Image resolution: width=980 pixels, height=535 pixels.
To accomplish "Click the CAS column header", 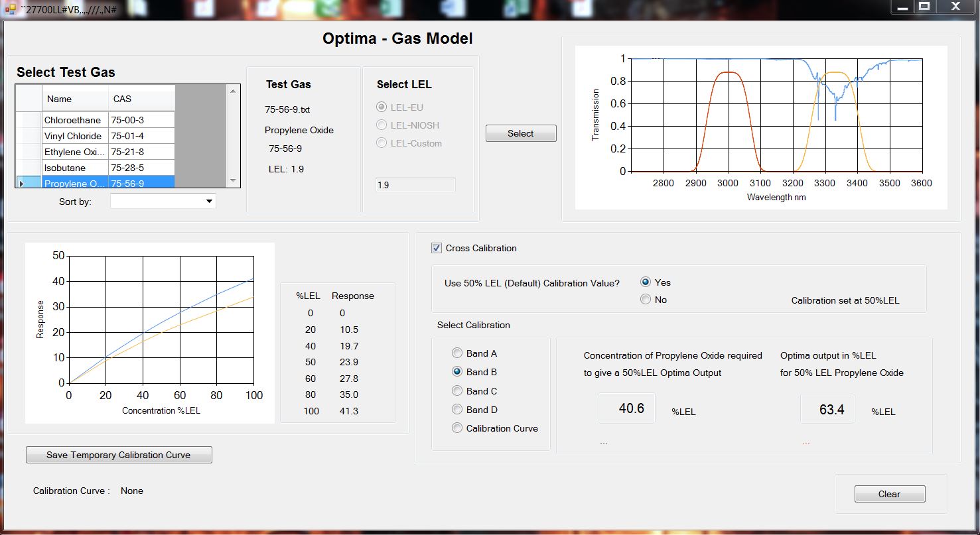I will coord(141,98).
